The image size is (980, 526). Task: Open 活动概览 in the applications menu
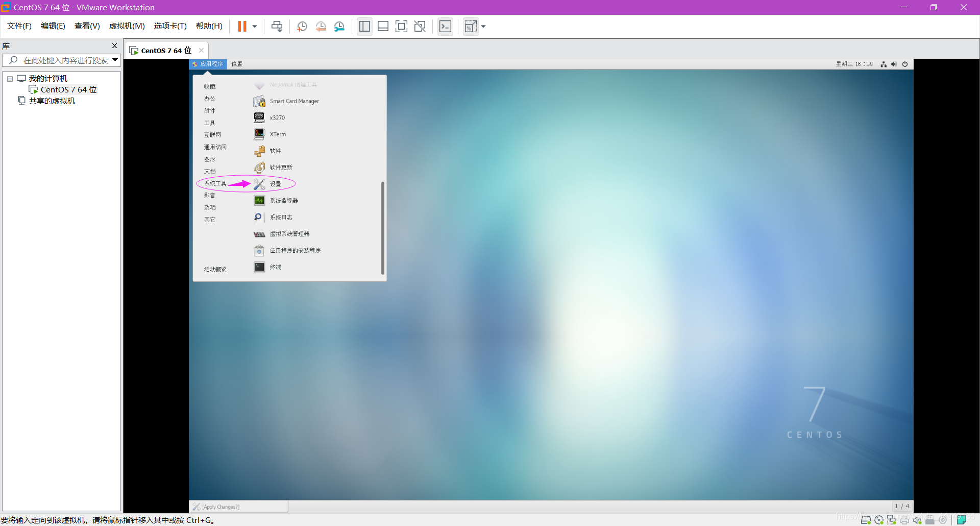click(215, 269)
